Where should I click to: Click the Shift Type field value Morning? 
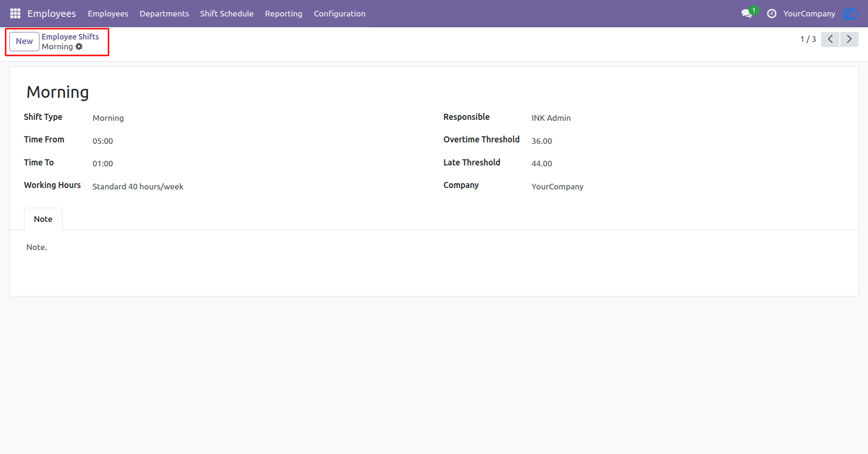pyautogui.click(x=108, y=118)
